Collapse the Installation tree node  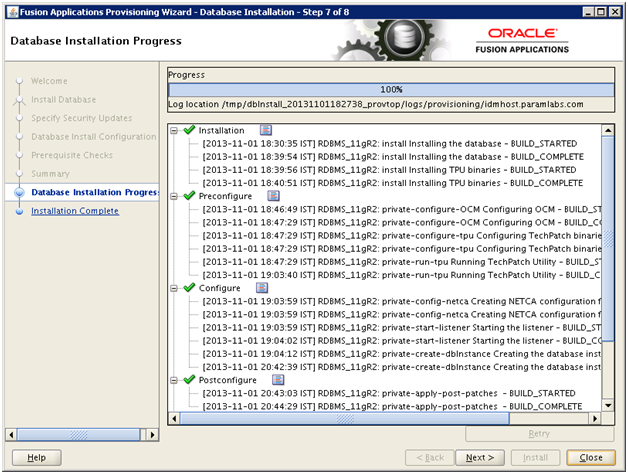[174, 131]
